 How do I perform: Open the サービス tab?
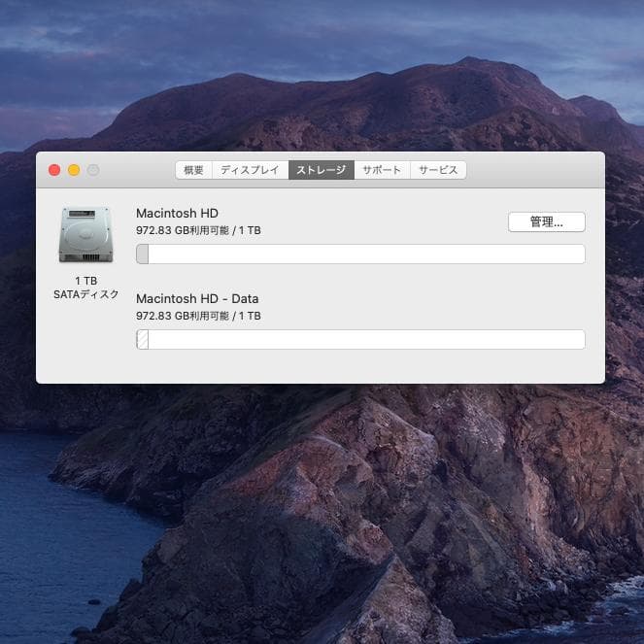(438, 170)
